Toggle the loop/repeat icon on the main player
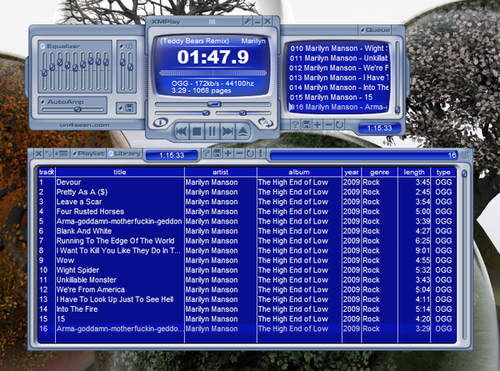The image size is (500, 371). tap(265, 122)
